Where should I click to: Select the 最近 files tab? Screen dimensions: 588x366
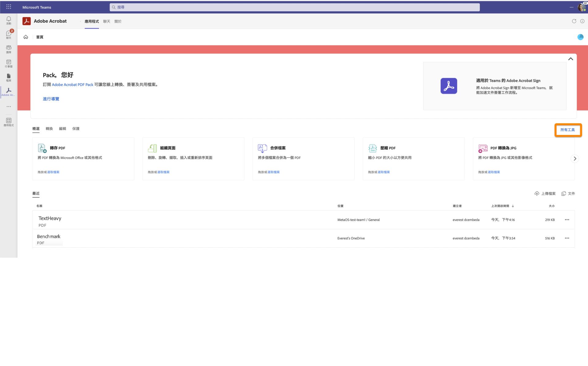pyautogui.click(x=36, y=193)
